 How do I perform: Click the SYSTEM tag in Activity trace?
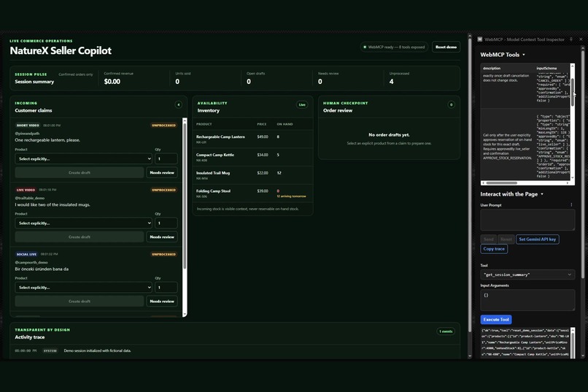click(x=50, y=350)
